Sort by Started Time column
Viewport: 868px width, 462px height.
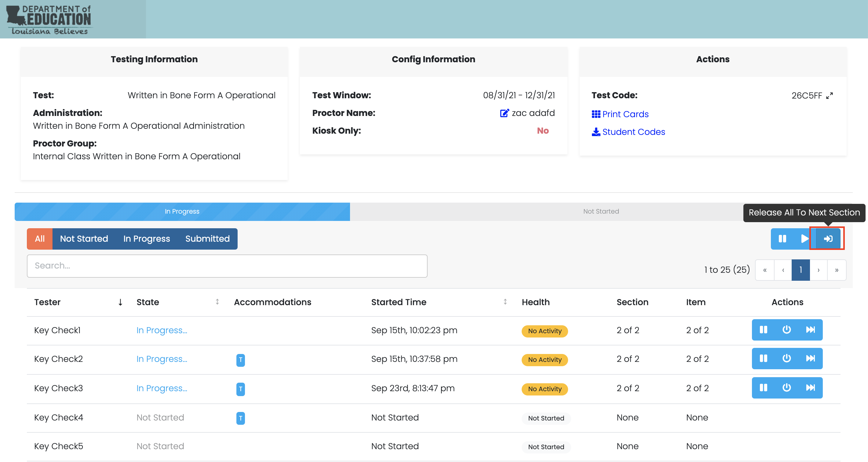pos(505,302)
